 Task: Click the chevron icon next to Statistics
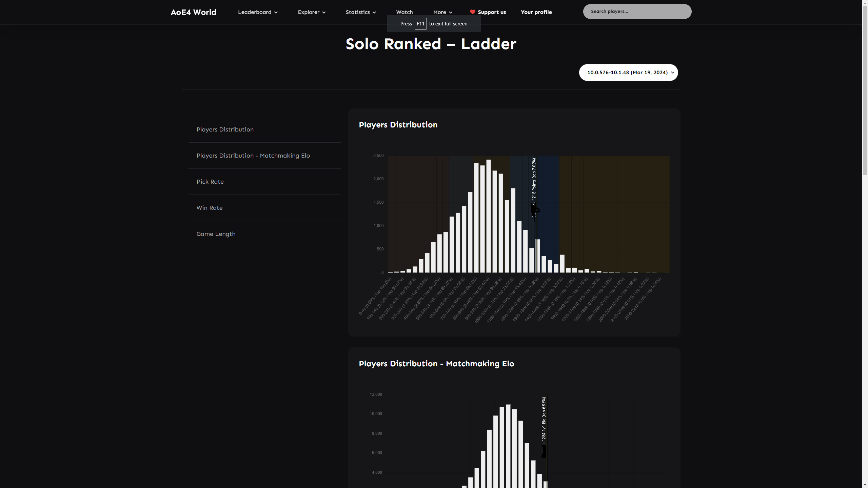374,13
